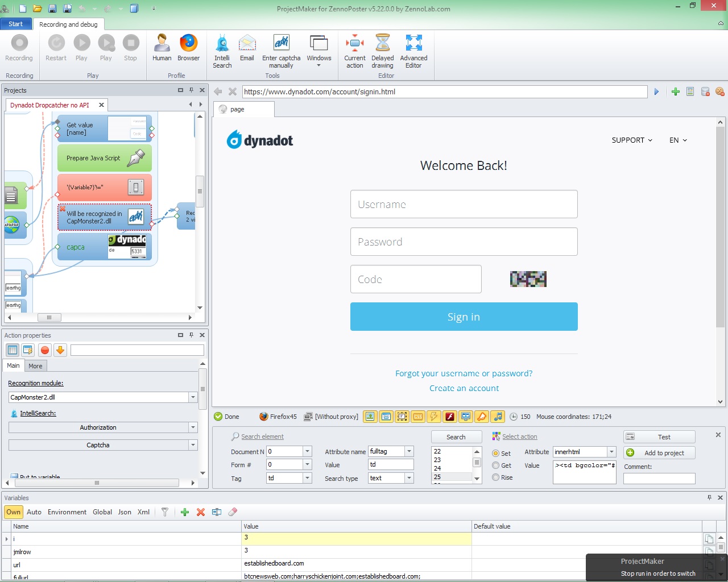The height and width of the screenshot is (582, 728).
Task: Open project folder icon in quick toolbar
Action: [x=38, y=9]
